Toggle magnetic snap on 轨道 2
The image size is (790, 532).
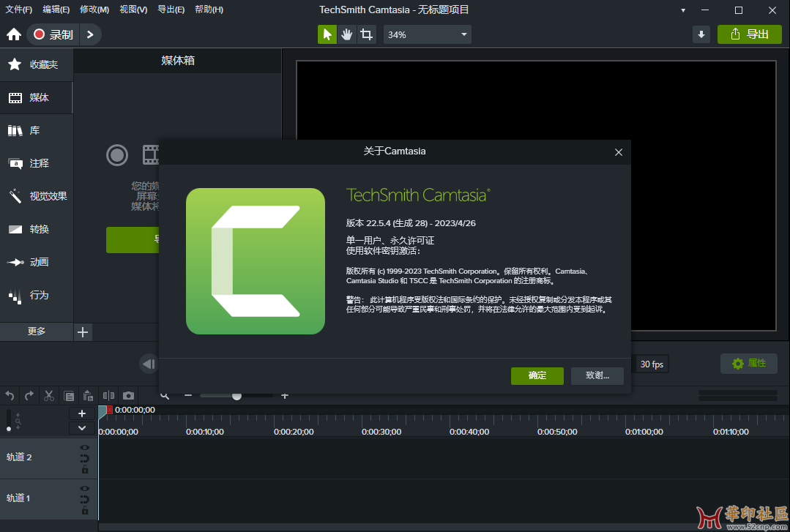click(85, 458)
